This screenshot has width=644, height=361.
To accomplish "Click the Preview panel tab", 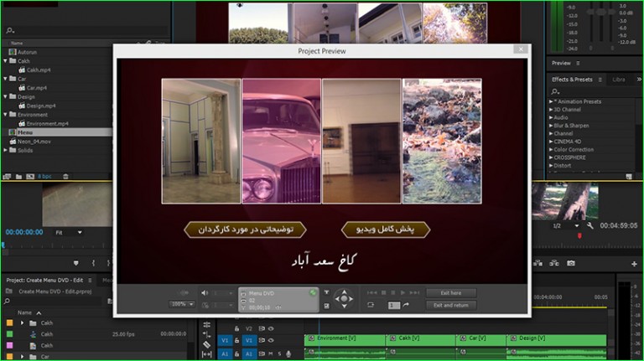I will click(x=561, y=63).
